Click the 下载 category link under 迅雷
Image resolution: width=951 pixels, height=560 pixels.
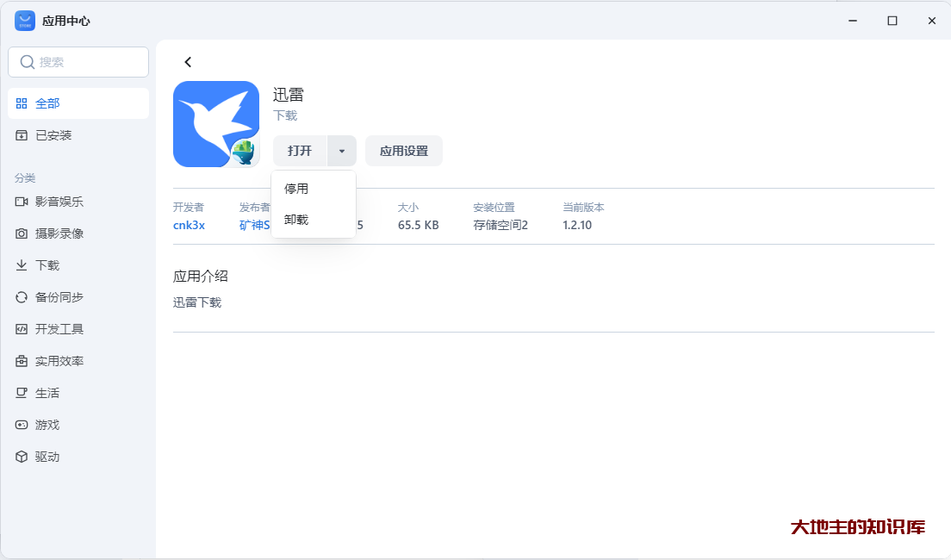pyautogui.click(x=285, y=115)
